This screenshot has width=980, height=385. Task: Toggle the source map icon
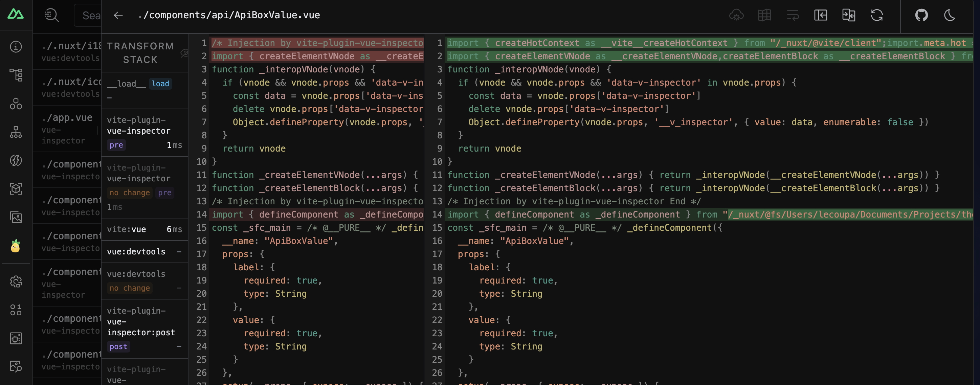(x=764, y=15)
